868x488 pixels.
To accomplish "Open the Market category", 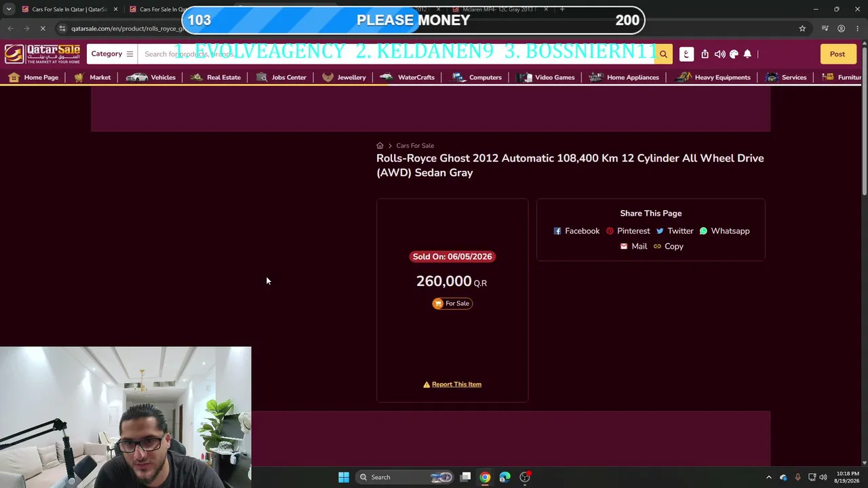I will (92, 77).
